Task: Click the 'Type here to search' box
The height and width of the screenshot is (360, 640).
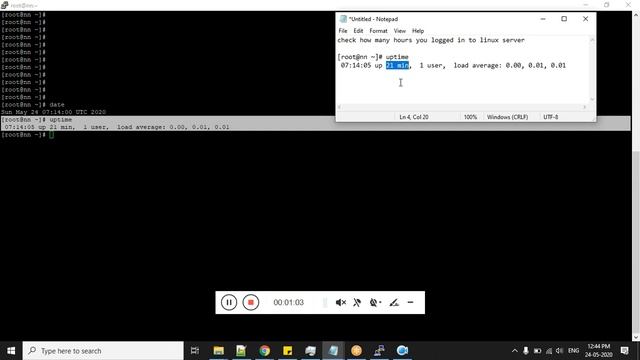Action: point(103,351)
